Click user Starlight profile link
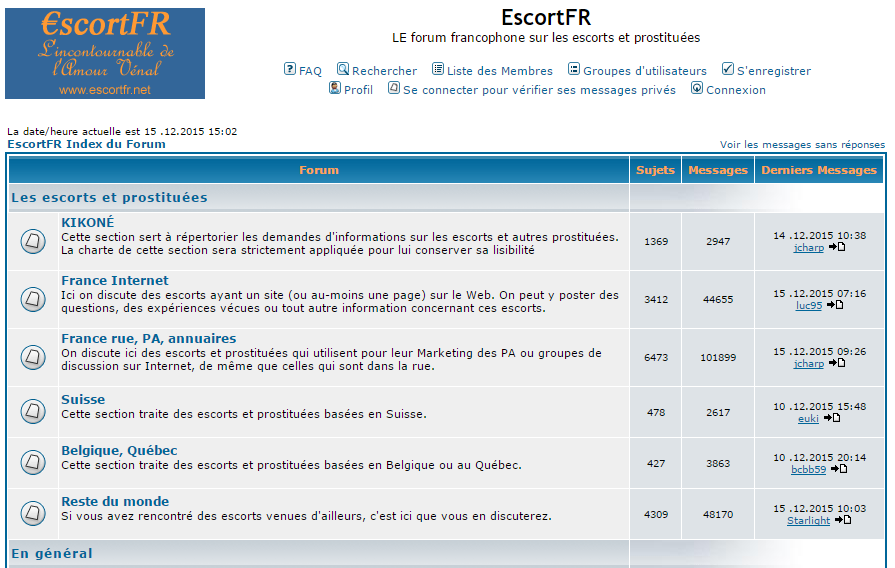Viewport: 895px width, 568px height. point(808,521)
